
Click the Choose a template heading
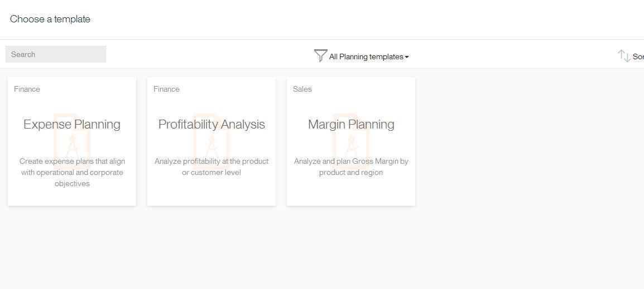click(50, 19)
